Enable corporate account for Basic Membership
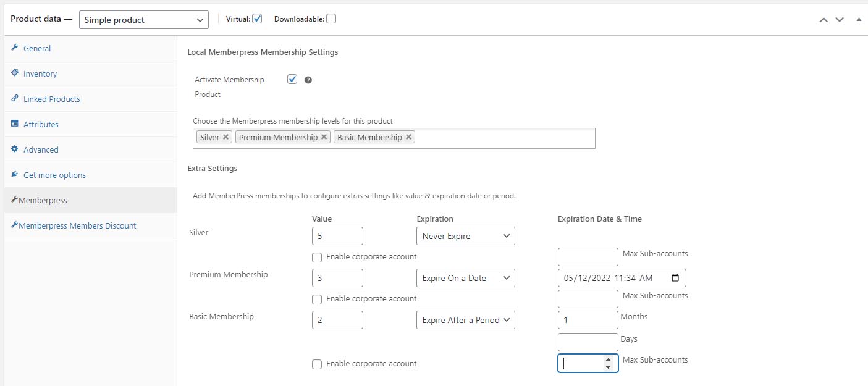This screenshot has height=386, width=868. tap(317, 364)
